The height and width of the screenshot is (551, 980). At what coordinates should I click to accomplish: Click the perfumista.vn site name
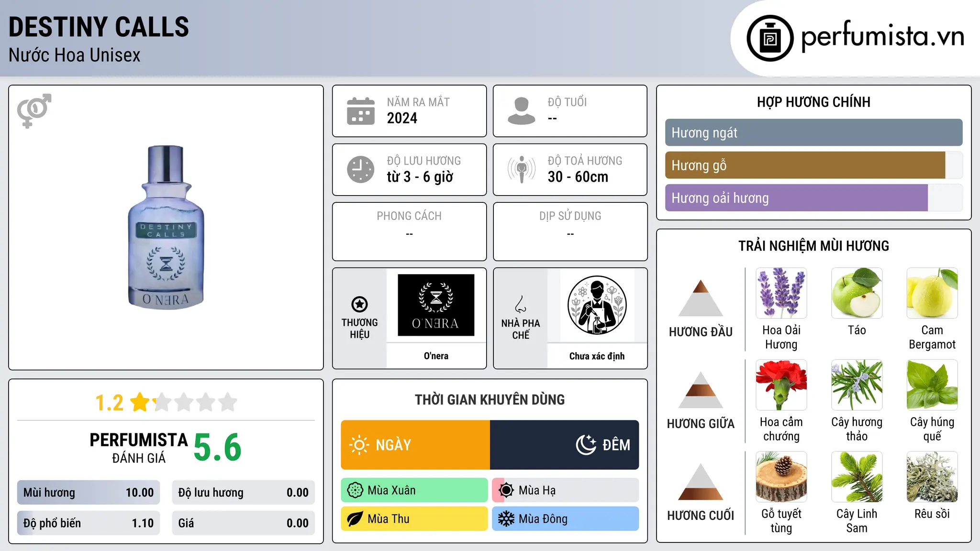tap(882, 36)
